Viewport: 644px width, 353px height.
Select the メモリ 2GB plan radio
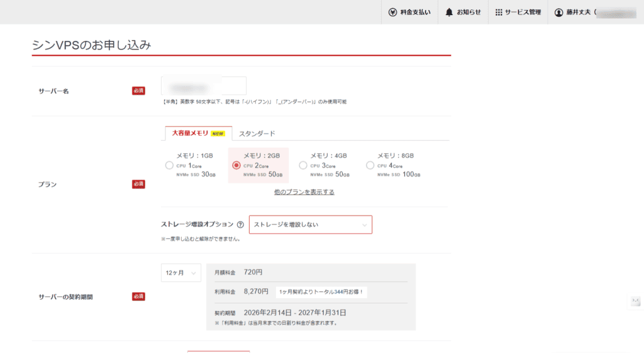point(236,165)
